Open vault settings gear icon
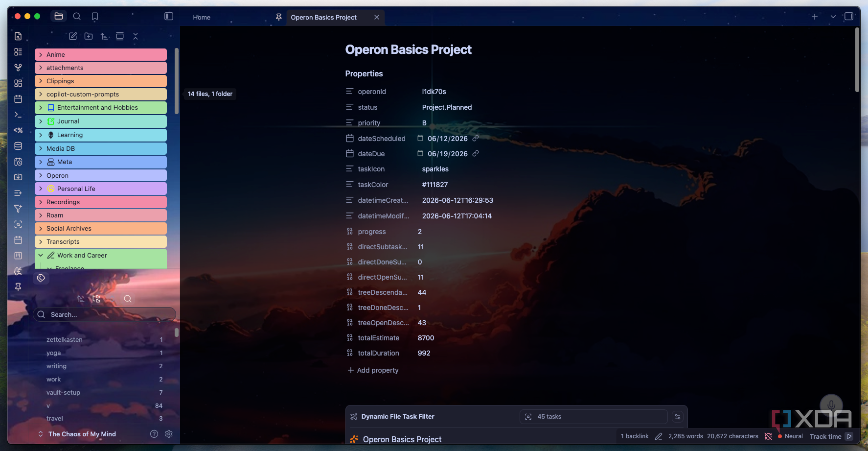Screen dimensions: 868x451 (x=169, y=434)
